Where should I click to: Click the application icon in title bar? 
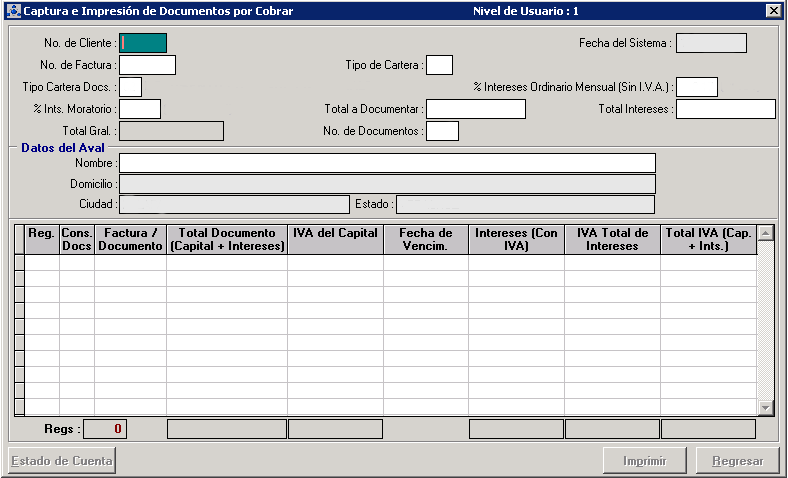[13, 10]
